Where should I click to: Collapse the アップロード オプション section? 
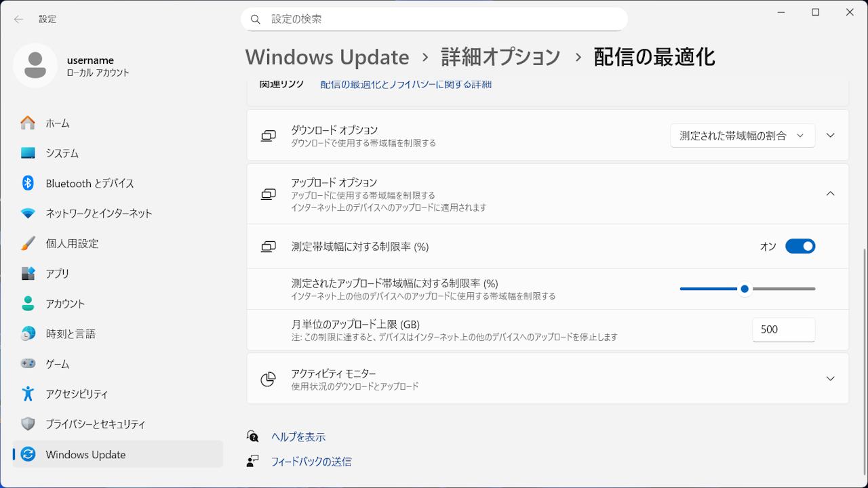tap(831, 194)
